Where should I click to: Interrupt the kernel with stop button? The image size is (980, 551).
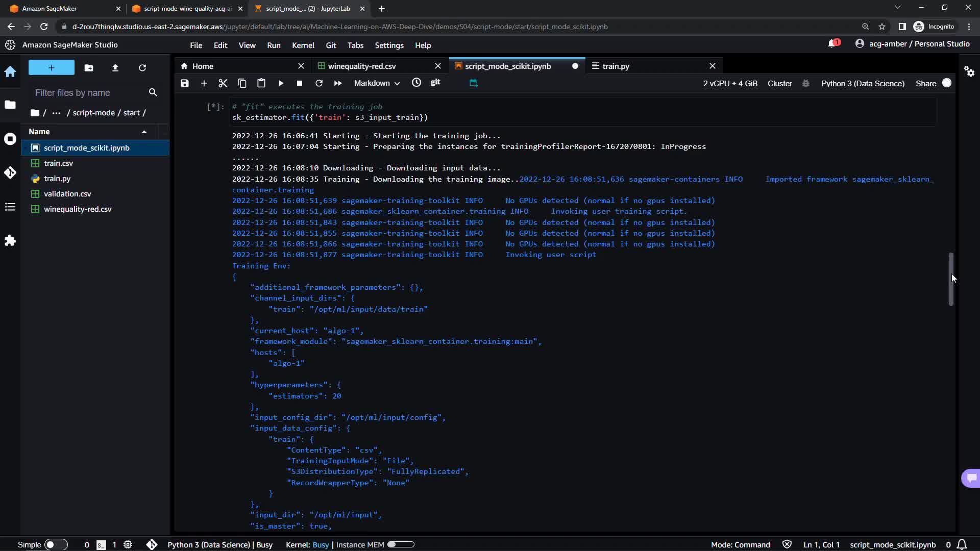click(300, 83)
